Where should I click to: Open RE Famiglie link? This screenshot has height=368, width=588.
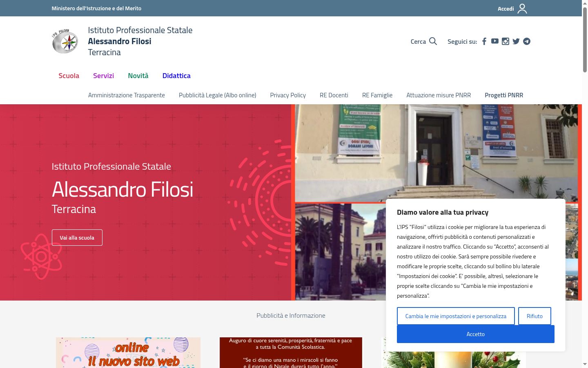click(x=377, y=95)
